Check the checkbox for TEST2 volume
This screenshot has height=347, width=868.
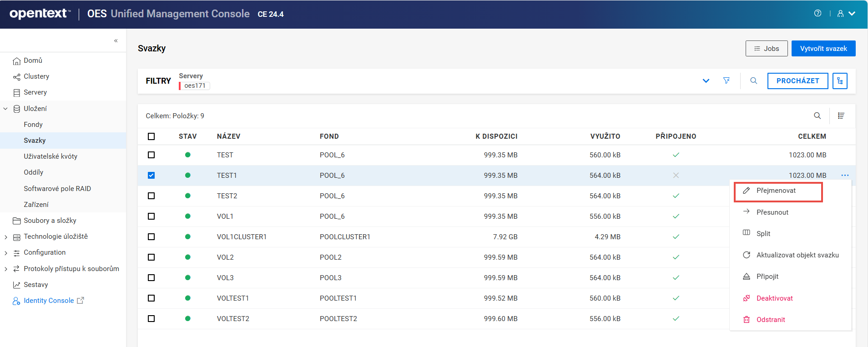(x=151, y=196)
